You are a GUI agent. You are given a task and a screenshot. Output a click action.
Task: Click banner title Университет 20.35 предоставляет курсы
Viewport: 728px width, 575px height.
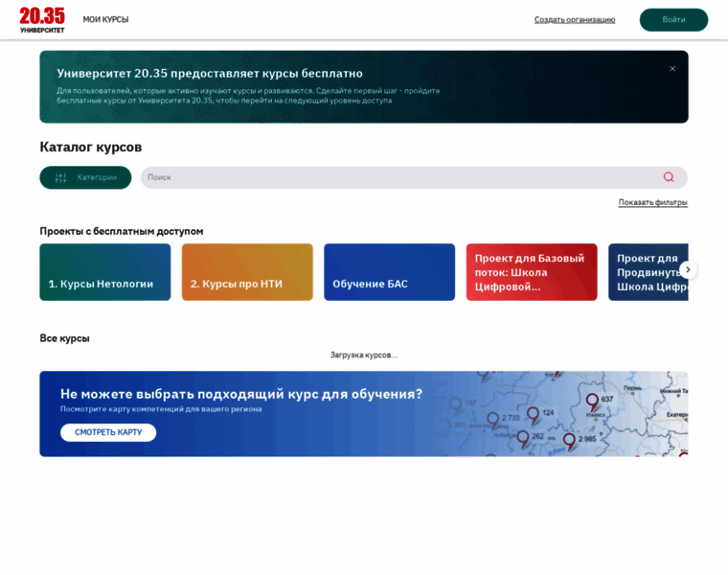(x=210, y=74)
